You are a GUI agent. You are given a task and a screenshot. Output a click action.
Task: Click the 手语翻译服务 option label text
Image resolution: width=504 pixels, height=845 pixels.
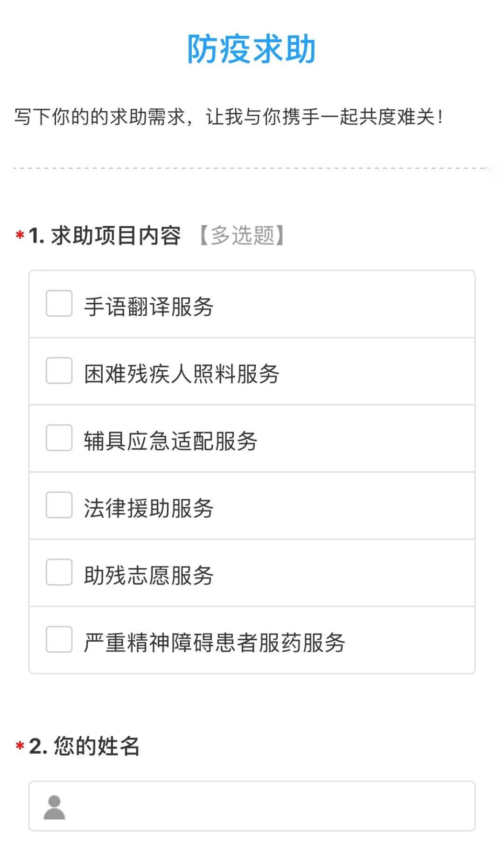[148, 307]
